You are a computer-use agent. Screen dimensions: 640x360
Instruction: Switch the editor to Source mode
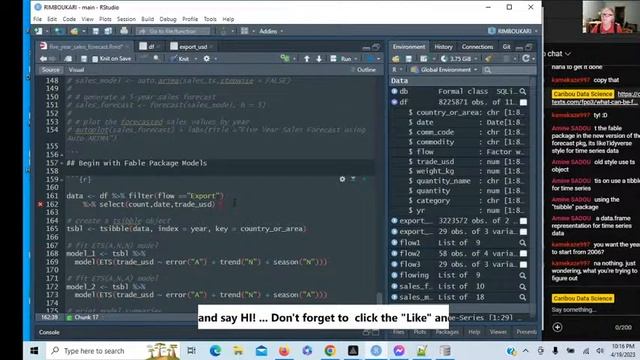click(51, 70)
